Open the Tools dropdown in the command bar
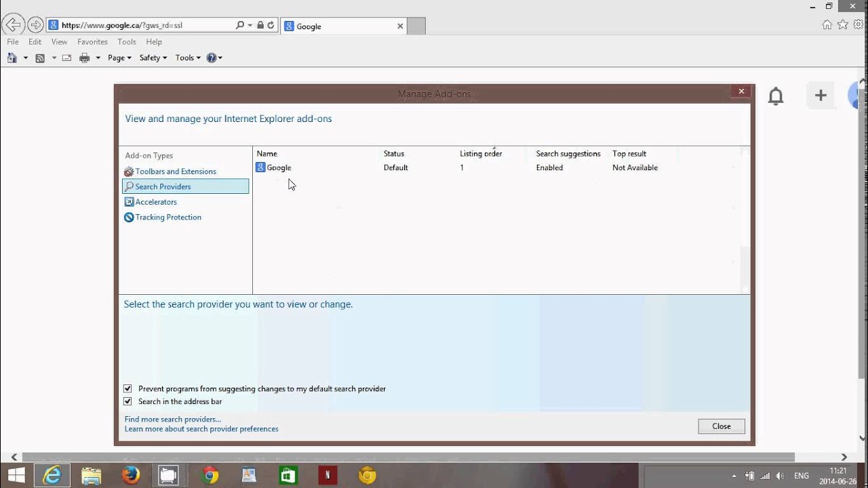 pyautogui.click(x=188, y=58)
